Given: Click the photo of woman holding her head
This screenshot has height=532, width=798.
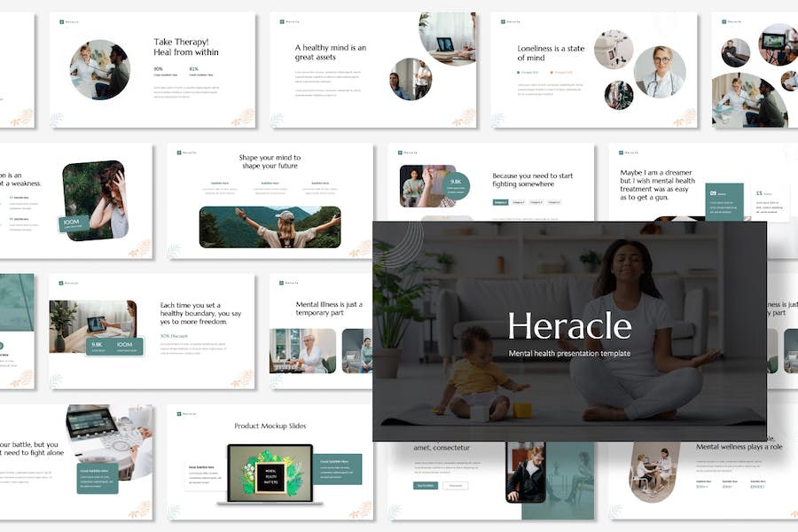Looking at the screenshot, I should (x=95, y=199).
